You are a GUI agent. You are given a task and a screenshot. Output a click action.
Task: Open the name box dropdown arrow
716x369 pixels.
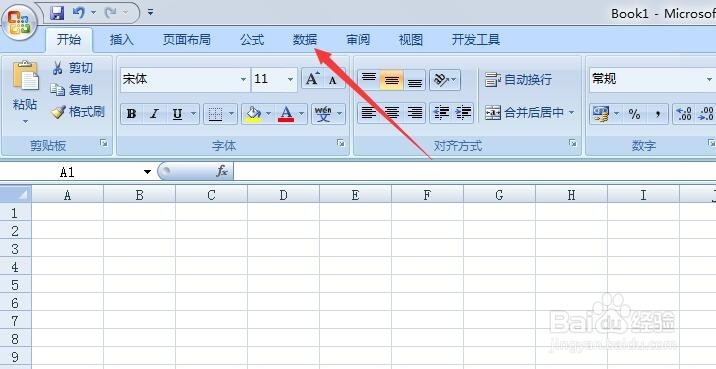click(147, 172)
